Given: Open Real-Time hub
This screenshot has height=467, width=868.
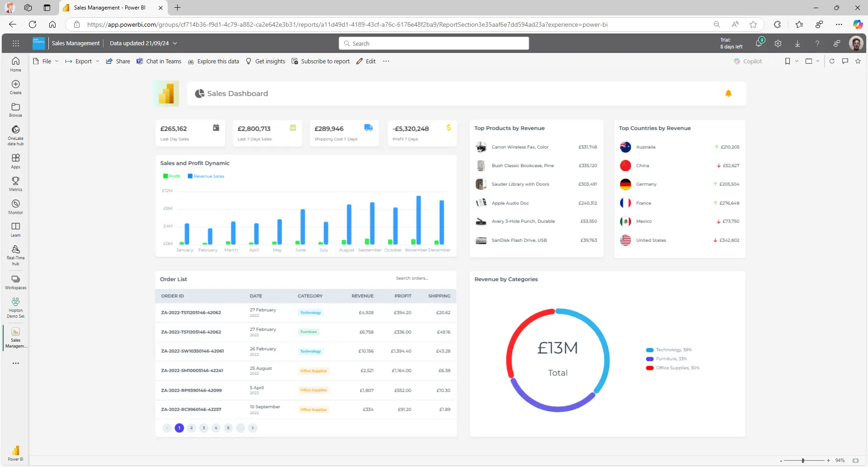Looking at the screenshot, I should click(x=15, y=255).
